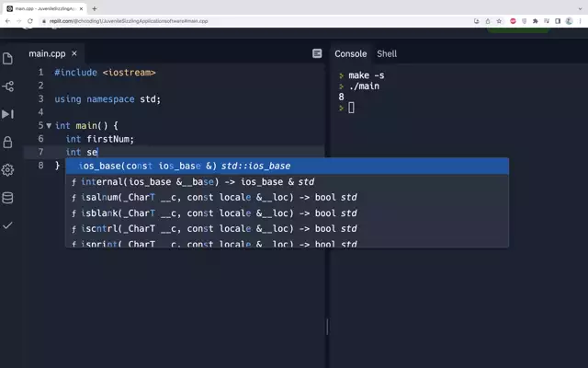The width and height of the screenshot is (588, 368).
Task: Click the gray shield extension icon
Action: click(x=525, y=21)
